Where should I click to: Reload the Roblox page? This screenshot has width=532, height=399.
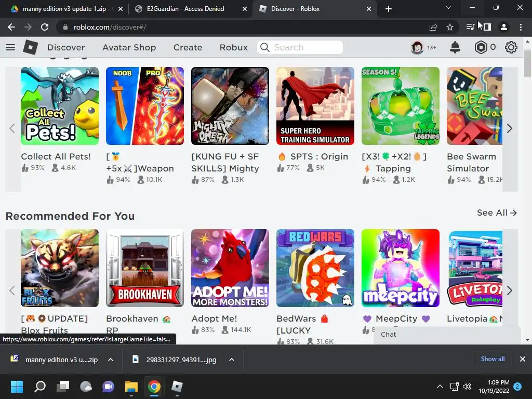45,27
